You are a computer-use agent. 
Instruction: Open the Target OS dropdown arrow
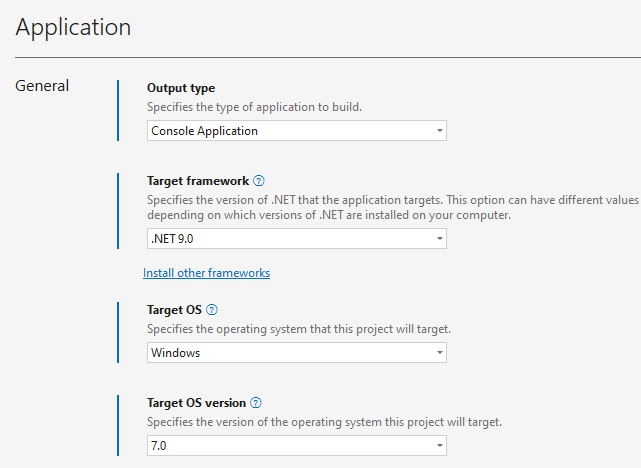439,353
